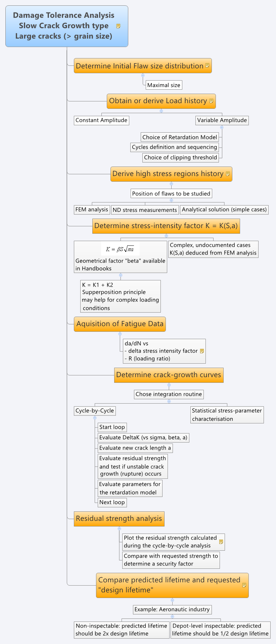Open note on Derive high stress regions history
Image resolution: width=276 pixels, height=644 pixels.
(x=228, y=174)
